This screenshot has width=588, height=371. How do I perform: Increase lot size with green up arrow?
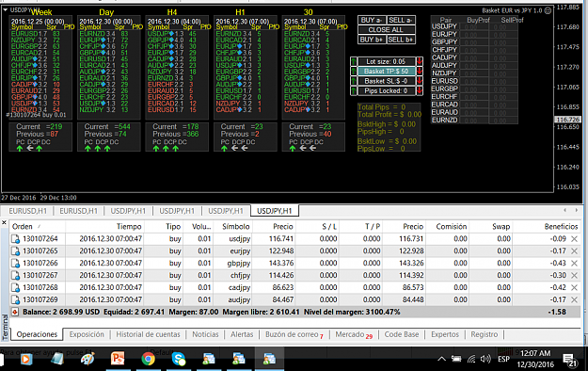(354, 61)
